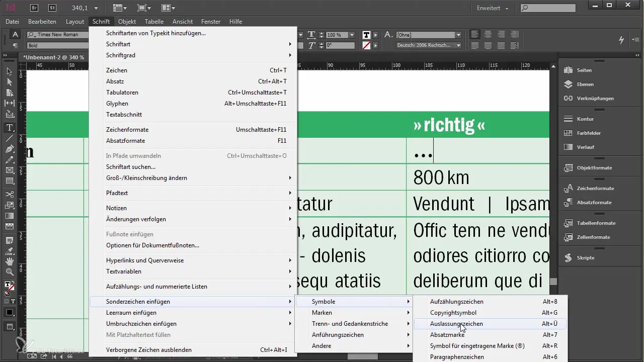
Task: Click toolbox fill and stroke swatch
Action: (9, 287)
